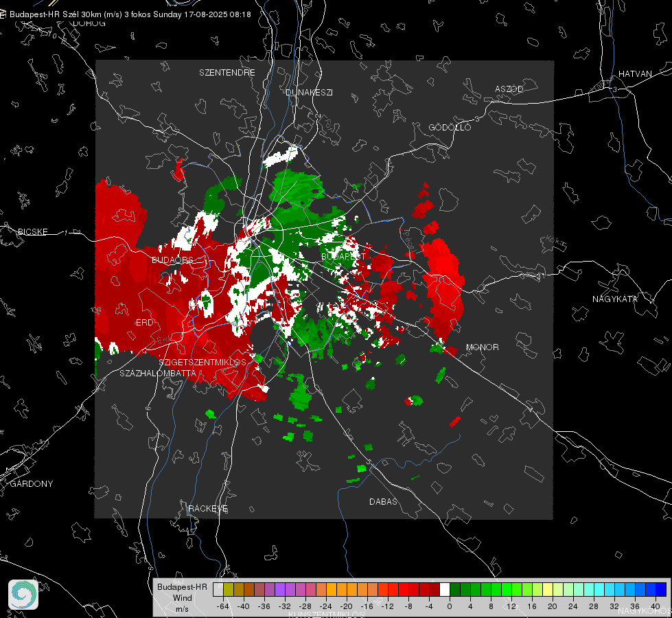Click the NAGYKÁTA city label

click(615, 299)
